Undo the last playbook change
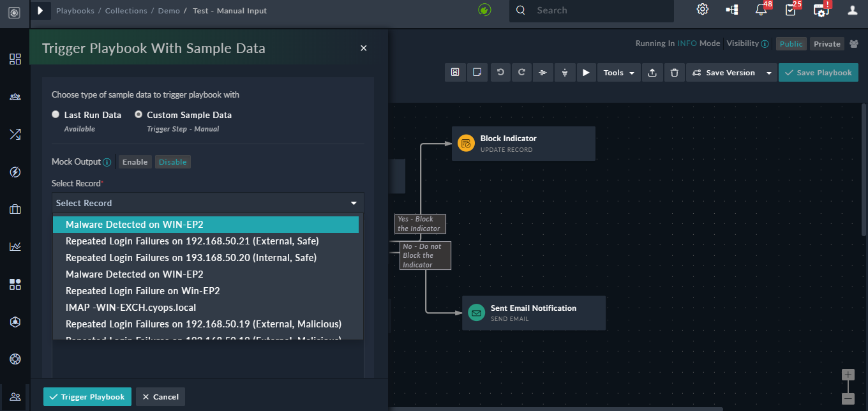The image size is (868, 411). click(x=500, y=72)
